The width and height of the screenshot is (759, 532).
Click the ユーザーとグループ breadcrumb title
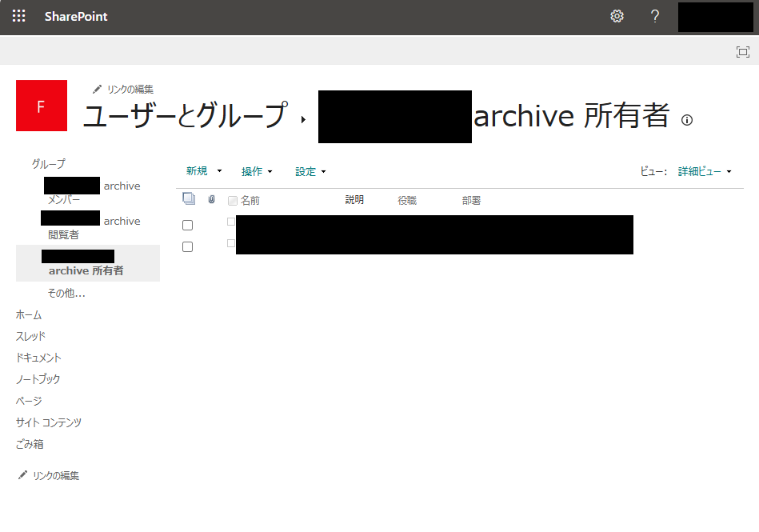pyautogui.click(x=186, y=116)
